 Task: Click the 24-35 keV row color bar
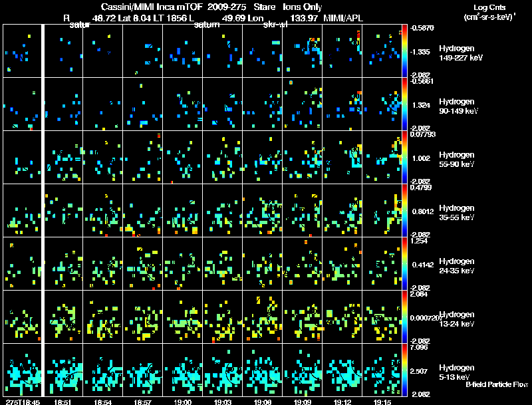404,264
